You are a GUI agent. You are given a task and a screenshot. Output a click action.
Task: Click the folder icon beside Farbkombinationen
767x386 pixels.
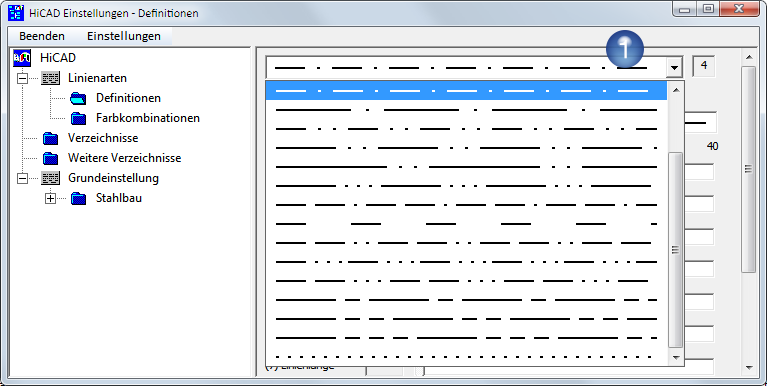(78, 118)
